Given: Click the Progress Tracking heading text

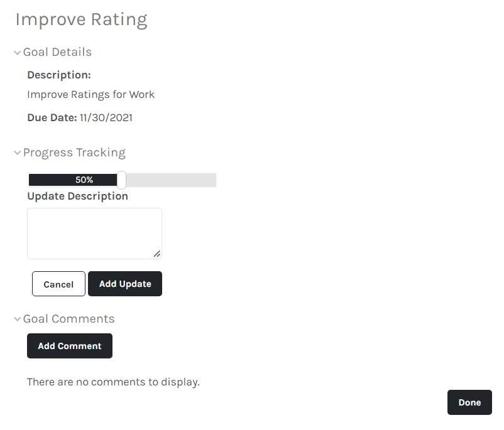Looking at the screenshot, I should [74, 153].
